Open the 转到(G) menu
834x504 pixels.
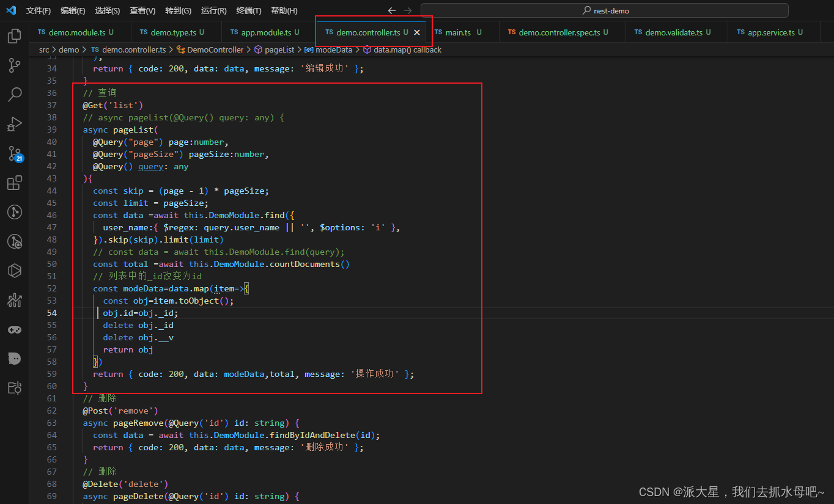(178, 10)
